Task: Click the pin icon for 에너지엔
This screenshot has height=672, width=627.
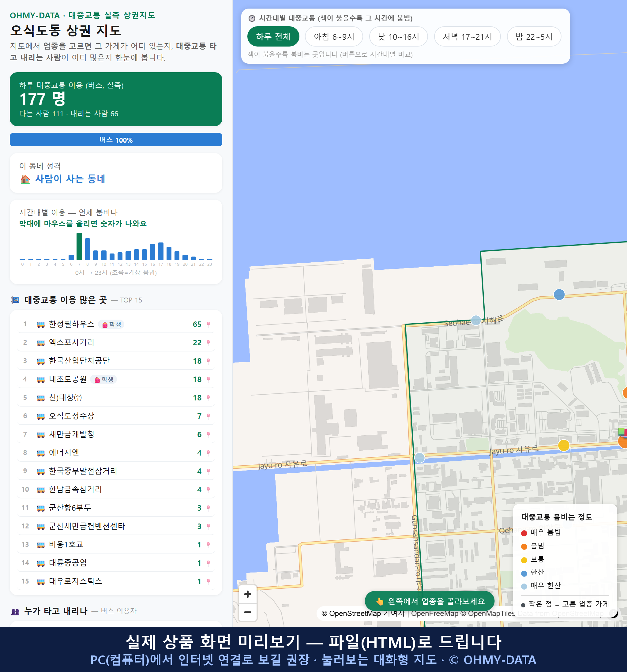Action: pos(208,452)
